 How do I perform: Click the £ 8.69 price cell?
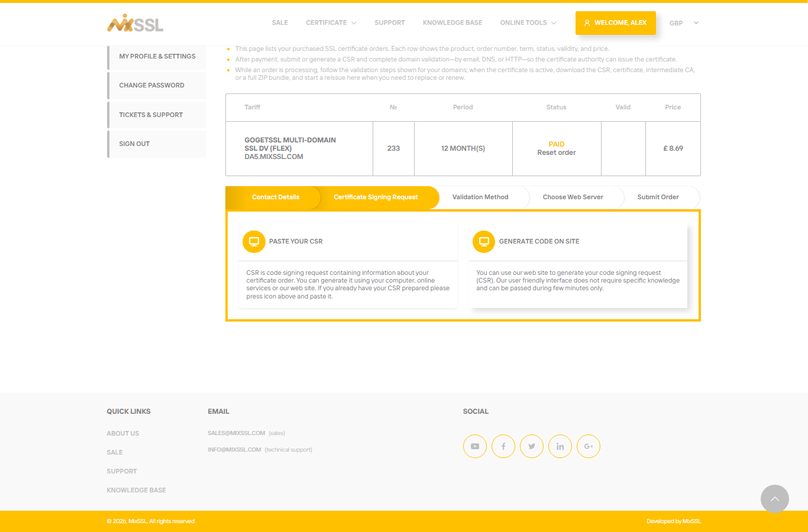click(x=673, y=148)
